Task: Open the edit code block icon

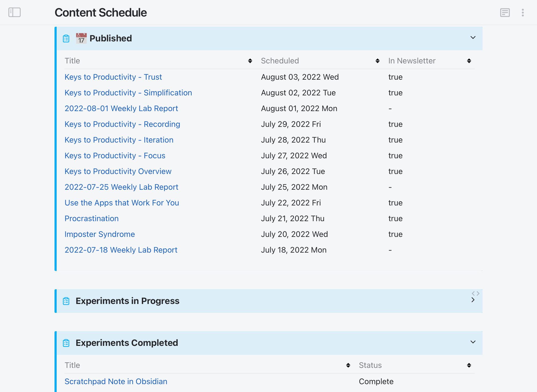Action: (x=476, y=293)
